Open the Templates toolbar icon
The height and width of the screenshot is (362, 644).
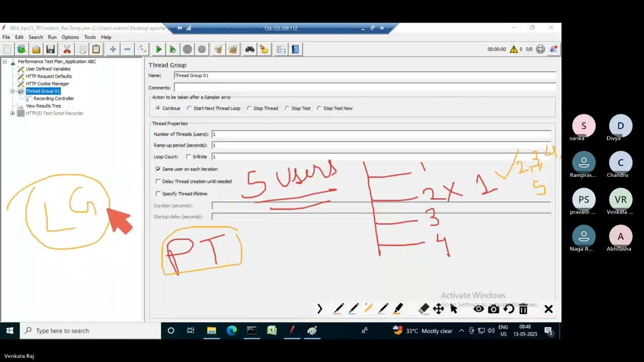click(21, 49)
